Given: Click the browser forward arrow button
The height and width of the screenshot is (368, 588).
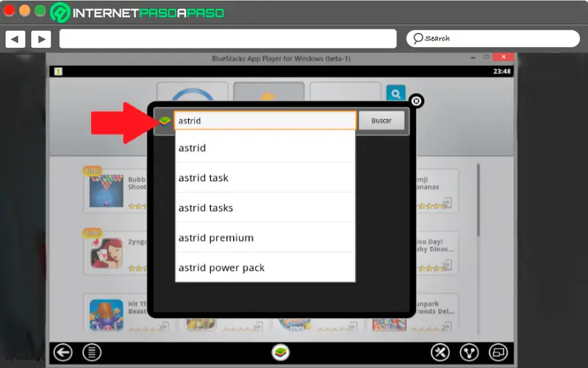Looking at the screenshot, I should pos(41,39).
